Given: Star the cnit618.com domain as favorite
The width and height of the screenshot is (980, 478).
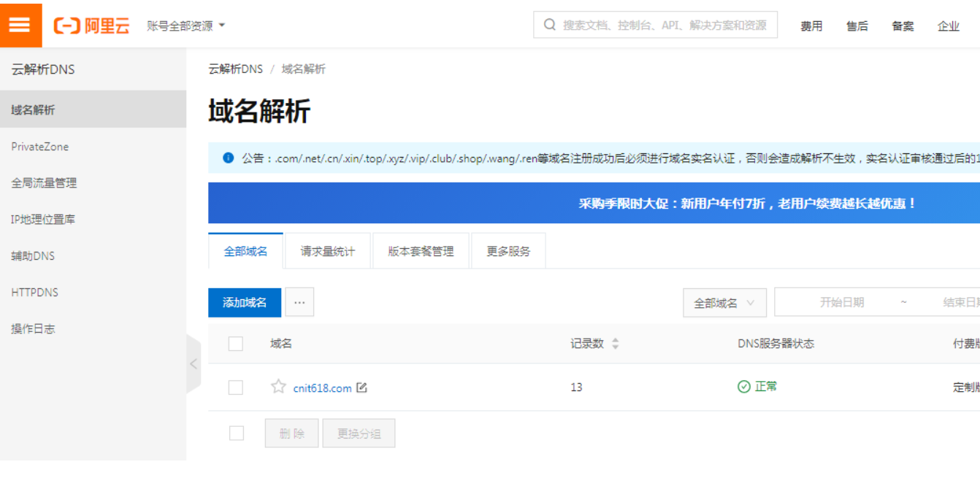Looking at the screenshot, I should (x=278, y=387).
